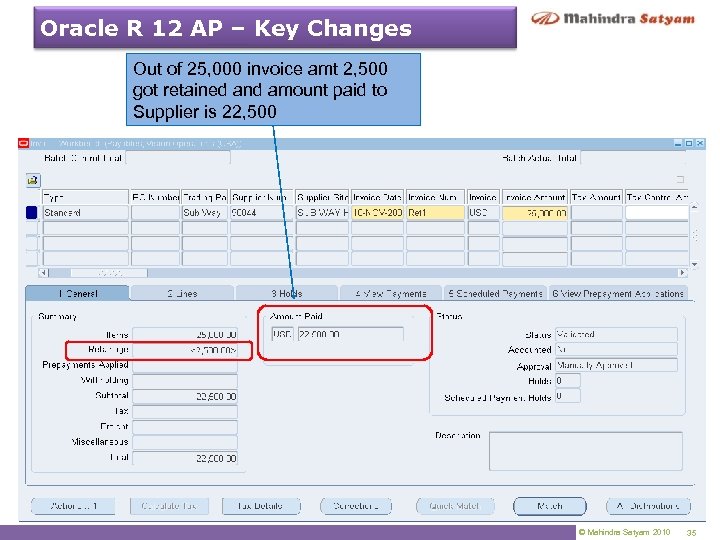The width and height of the screenshot is (720, 540).
Task: Click vertical scrollbar up arrow of table
Action: [695, 208]
